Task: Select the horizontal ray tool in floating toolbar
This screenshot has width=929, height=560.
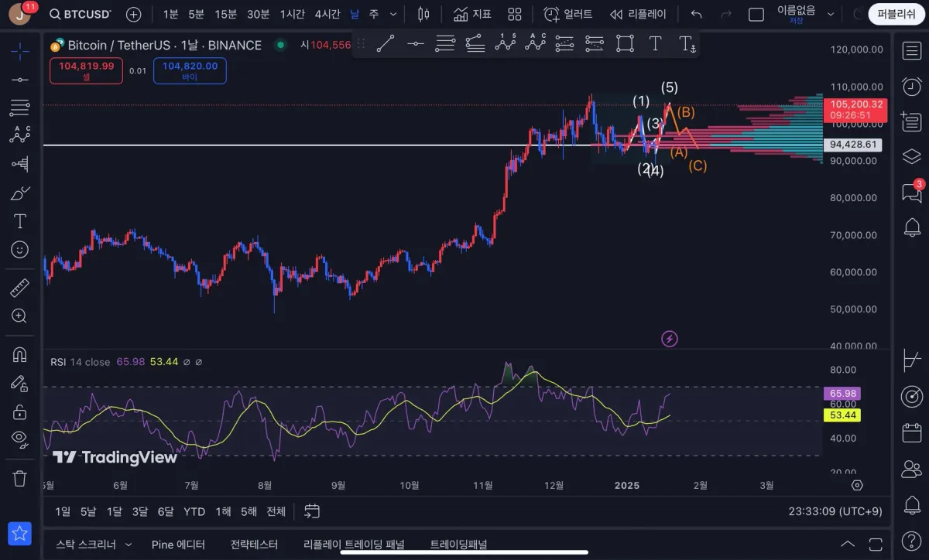Action: [x=416, y=44]
